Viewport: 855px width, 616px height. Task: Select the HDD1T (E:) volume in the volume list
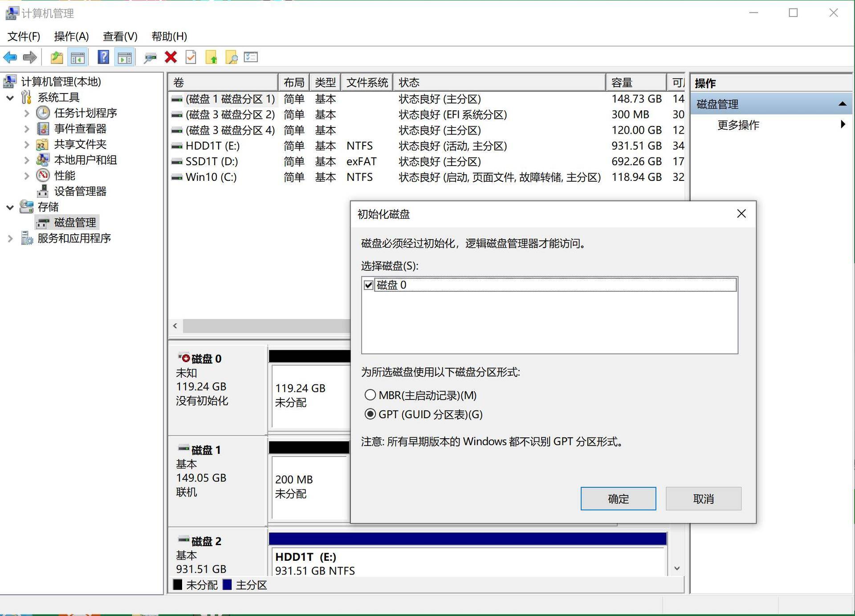point(212,146)
